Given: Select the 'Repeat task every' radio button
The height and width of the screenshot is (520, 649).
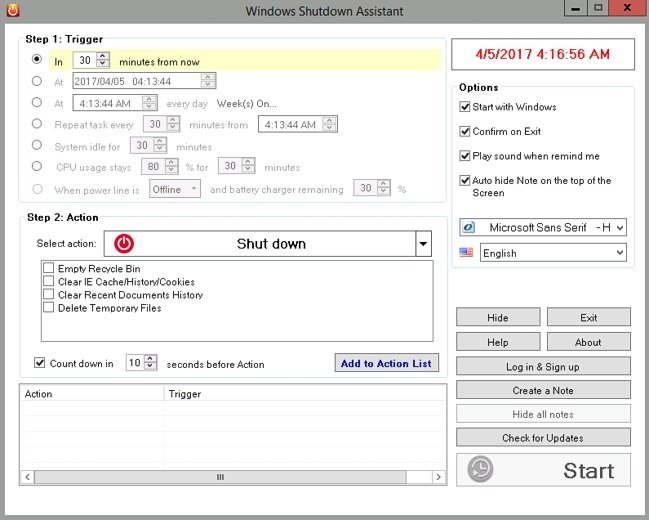Looking at the screenshot, I should [37, 123].
